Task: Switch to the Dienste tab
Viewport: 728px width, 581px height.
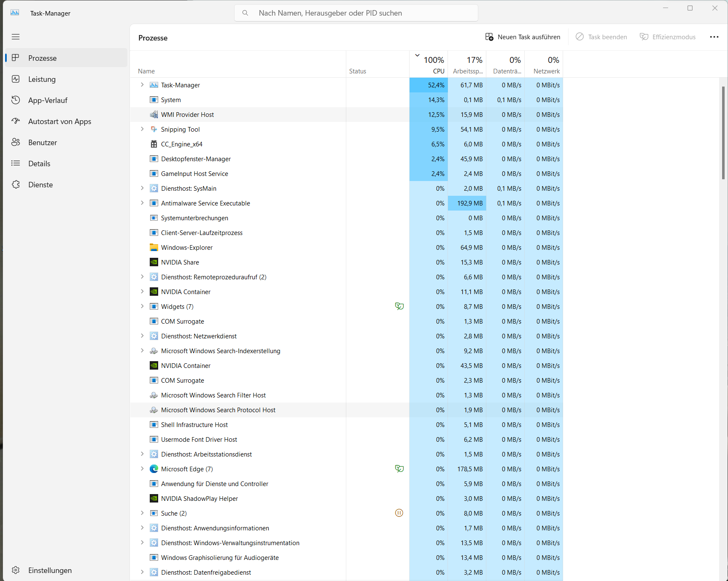Action: click(x=66, y=184)
